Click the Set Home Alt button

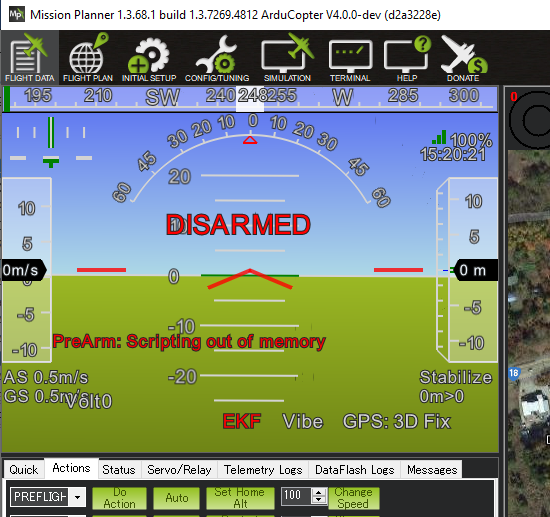click(240, 498)
